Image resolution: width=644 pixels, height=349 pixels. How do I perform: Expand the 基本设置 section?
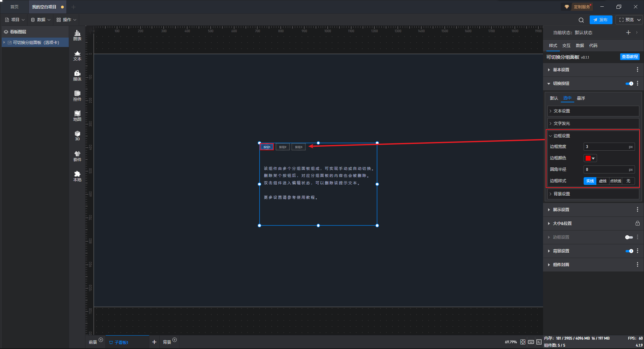coord(561,70)
